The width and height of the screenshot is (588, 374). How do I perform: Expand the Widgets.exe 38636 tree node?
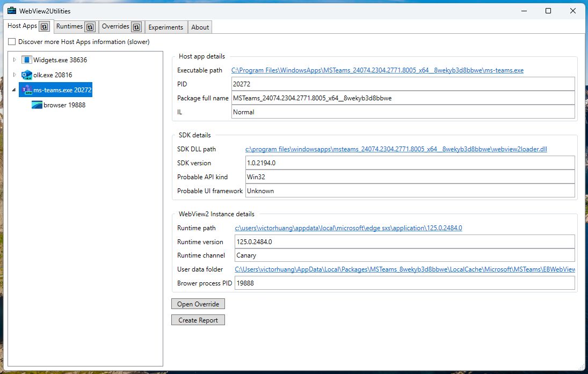[x=14, y=60]
